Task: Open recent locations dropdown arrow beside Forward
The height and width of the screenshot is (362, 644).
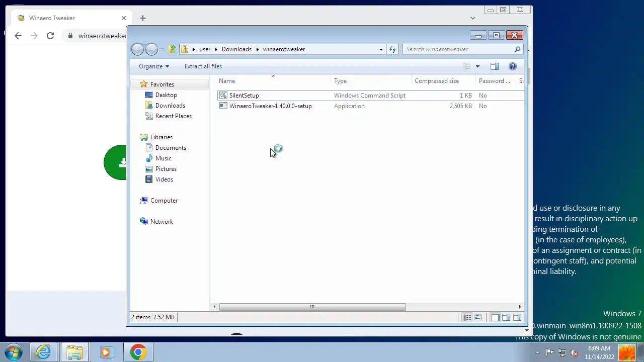Action: (162, 49)
